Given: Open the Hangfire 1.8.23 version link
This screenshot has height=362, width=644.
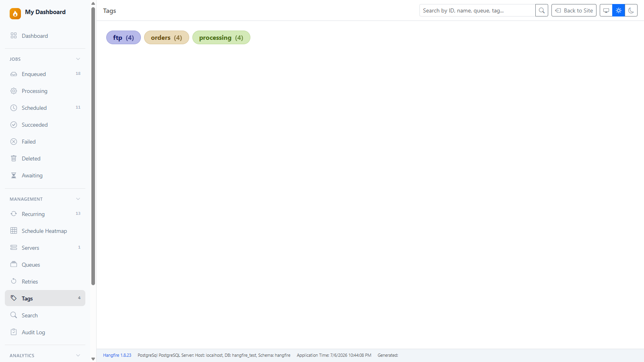Looking at the screenshot, I should point(117,355).
